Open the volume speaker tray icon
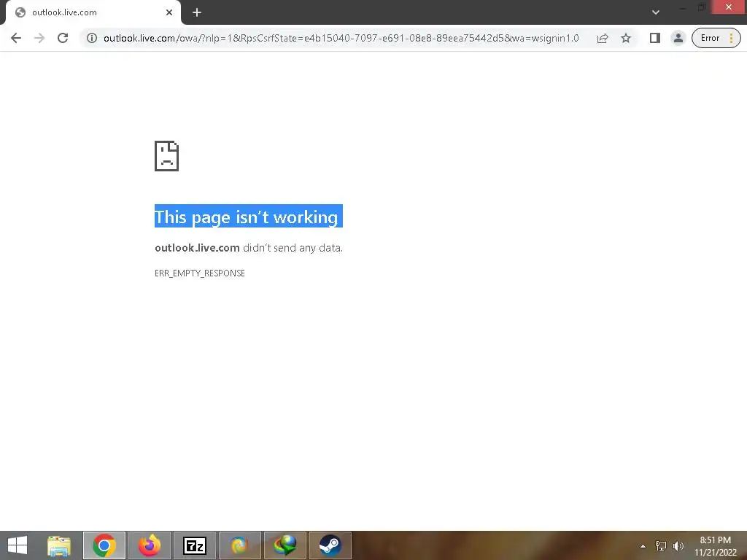This screenshot has height=560, width=747. pyautogui.click(x=678, y=546)
